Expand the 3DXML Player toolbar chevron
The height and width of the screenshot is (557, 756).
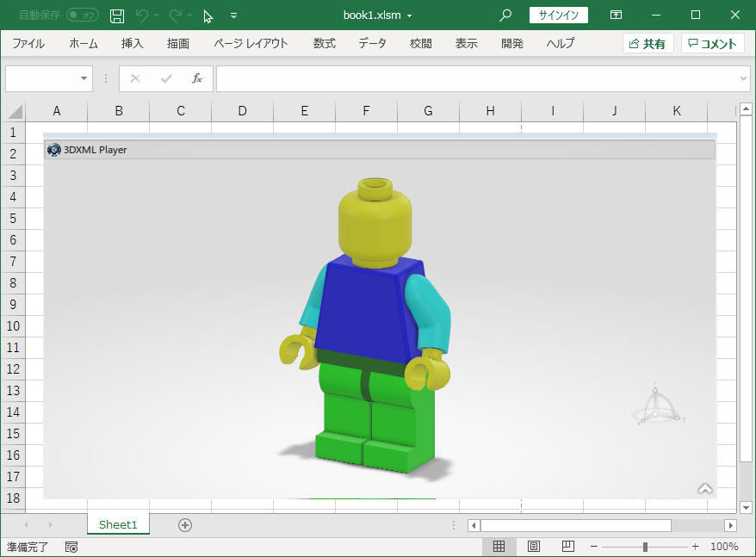click(x=705, y=489)
